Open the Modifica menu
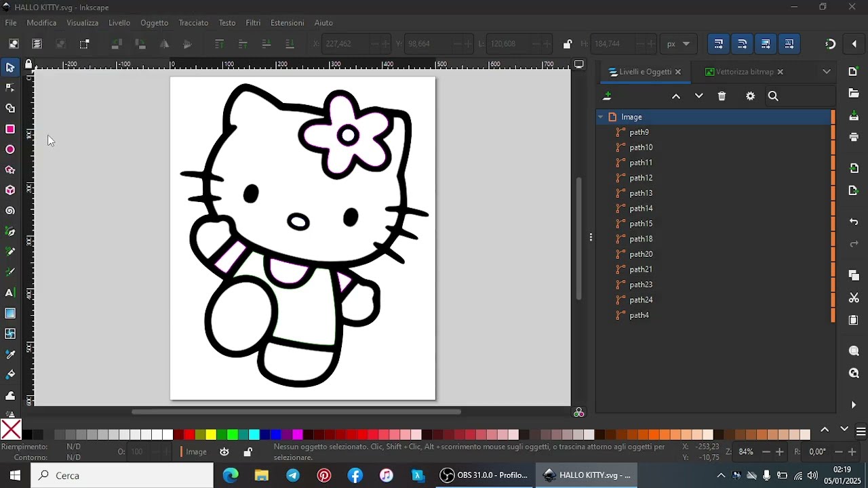 click(41, 23)
